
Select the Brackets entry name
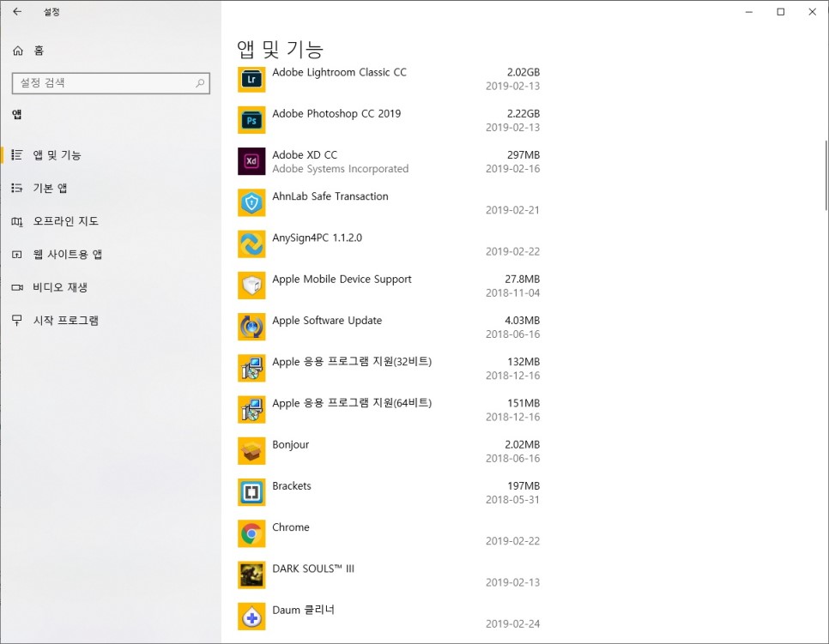click(291, 486)
